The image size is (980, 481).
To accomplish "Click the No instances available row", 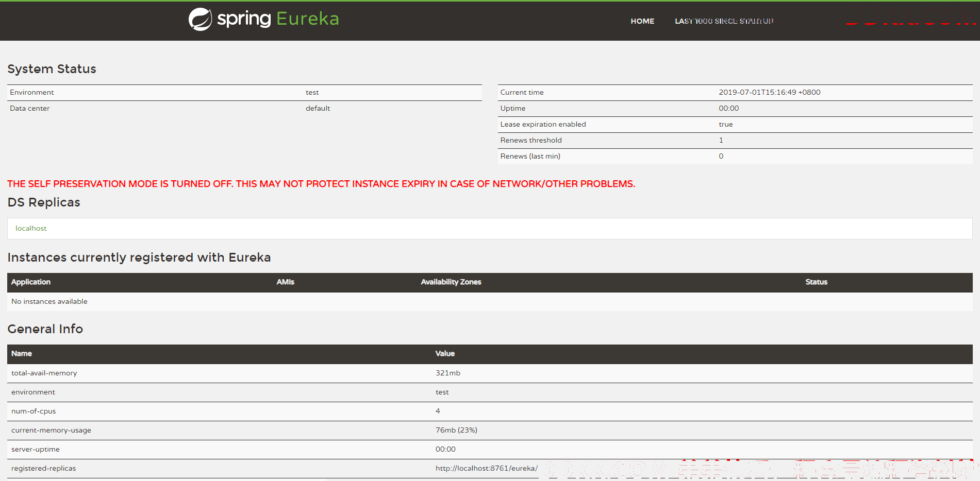I will pos(49,301).
